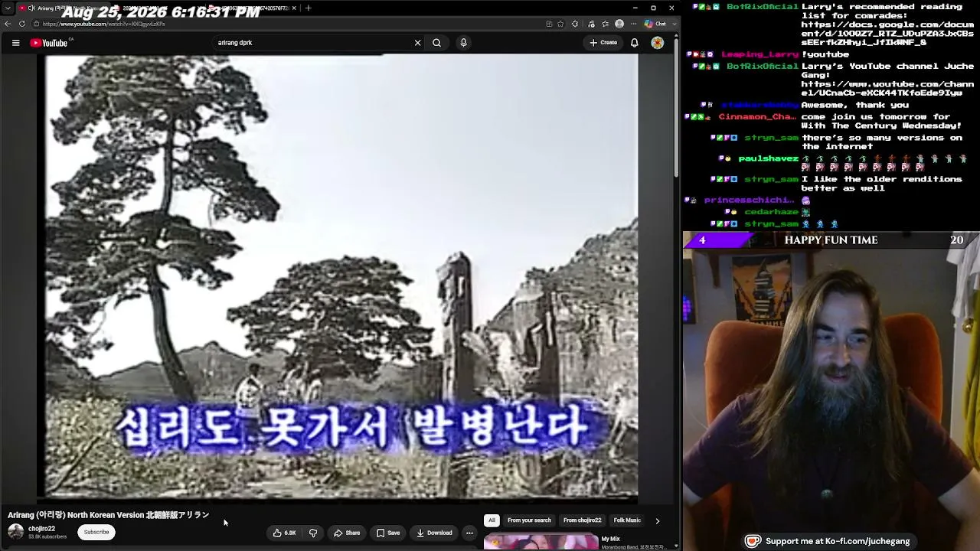Image resolution: width=980 pixels, height=551 pixels.
Task: Click the '53.8K subscribers' text
Action: click(47, 537)
